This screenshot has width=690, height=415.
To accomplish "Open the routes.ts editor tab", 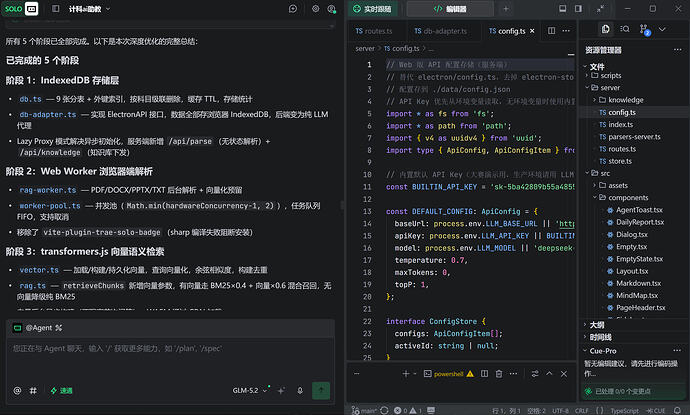I will [374, 31].
